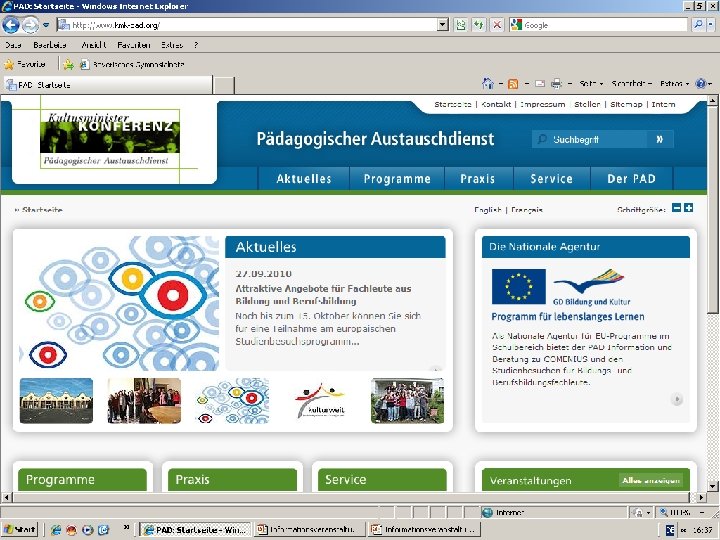Open Programm für lebenslanges Lernen link

(568, 316)
